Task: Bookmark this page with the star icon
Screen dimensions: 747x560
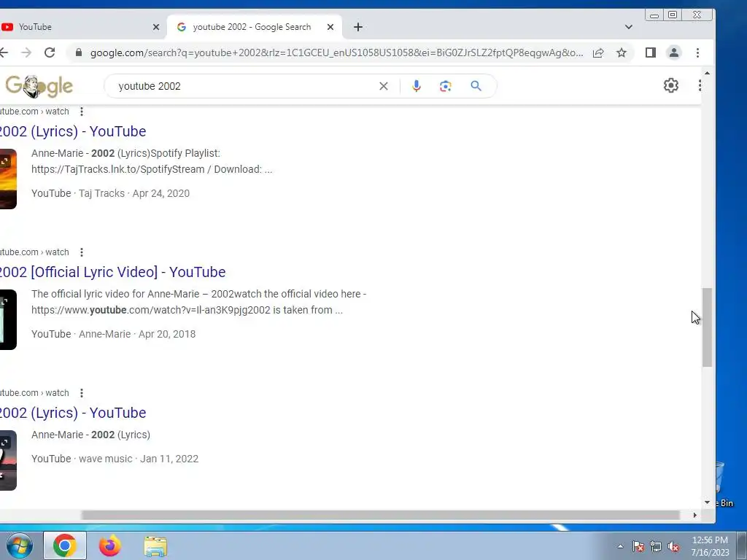Action: (622, 52)
